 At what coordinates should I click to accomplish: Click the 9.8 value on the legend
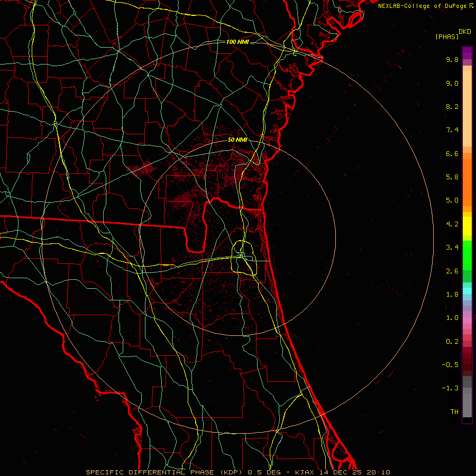pyautogui.click(x=452, y=60)
